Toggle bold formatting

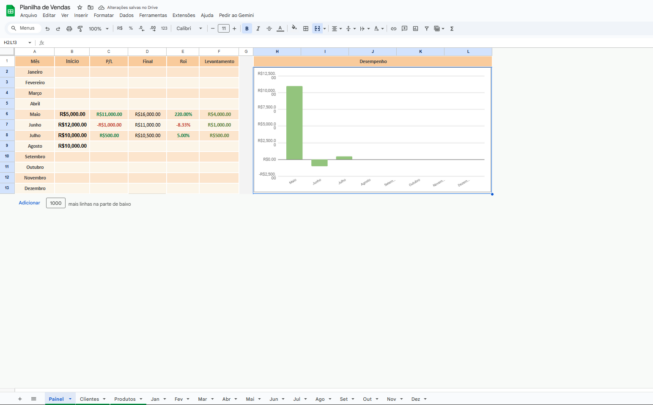pos(246,28)
